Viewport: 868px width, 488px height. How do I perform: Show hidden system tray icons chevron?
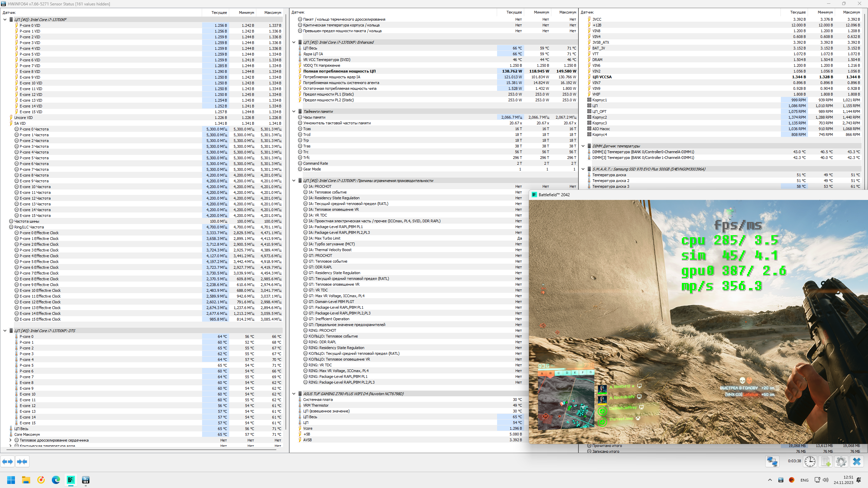tap(770, 480)
